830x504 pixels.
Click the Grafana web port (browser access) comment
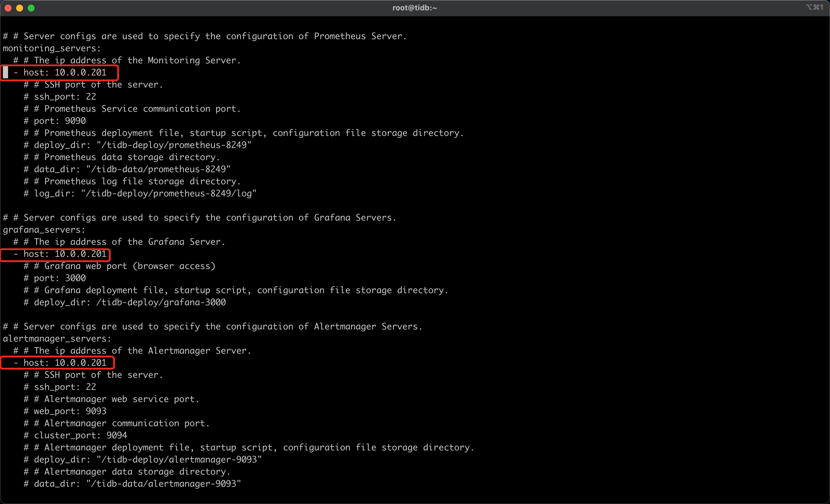119,266
